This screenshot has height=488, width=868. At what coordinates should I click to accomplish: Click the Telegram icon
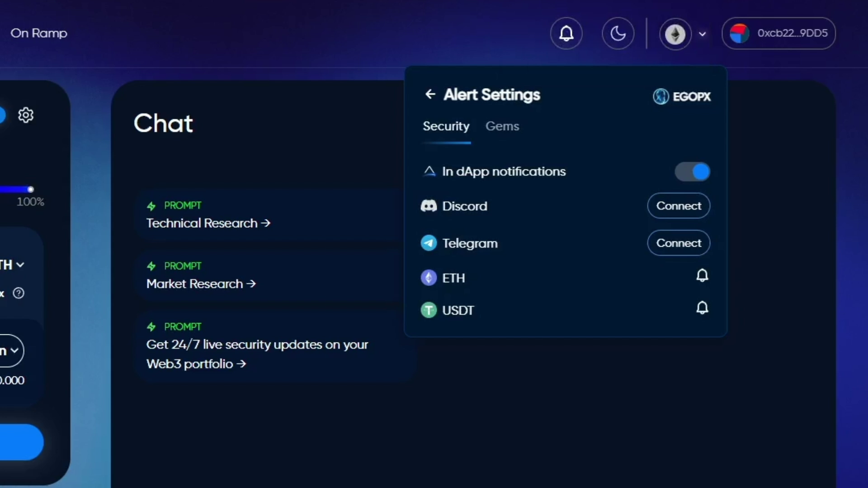[429, 243]
